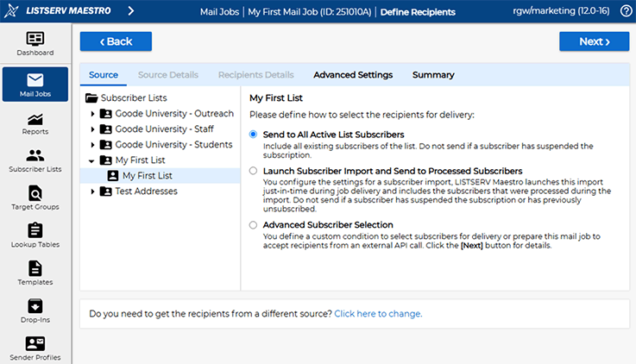636x364 pixels.
Task: Click the 'Click here to change' link
Action: click(x=377, y=314)
